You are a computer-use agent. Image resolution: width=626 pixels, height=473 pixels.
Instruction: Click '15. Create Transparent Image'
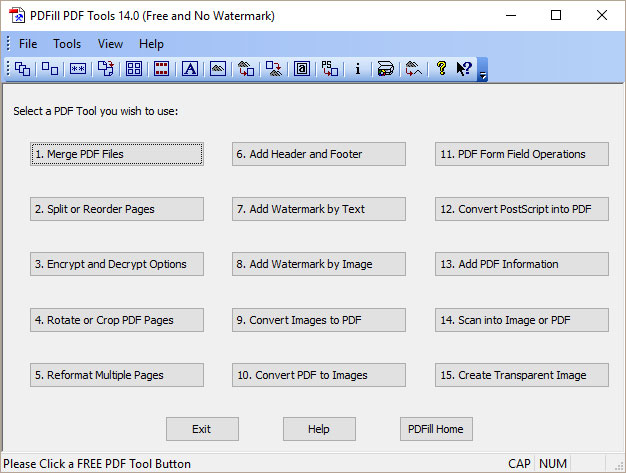[x=522, y=375]
